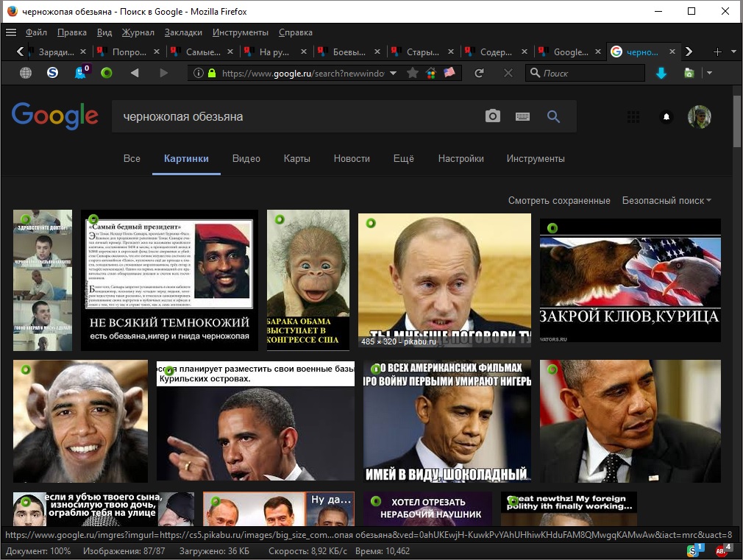Viewport: 743px width, 560px height.
Task: Click the Ghostery ghost icon in toolbar
Action: coord(81,73)
